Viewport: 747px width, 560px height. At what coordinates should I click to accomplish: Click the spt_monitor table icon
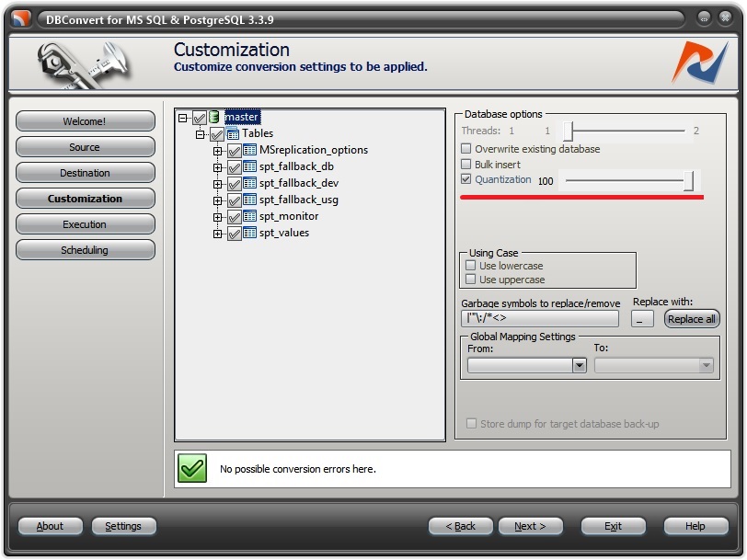click(249, 216)
